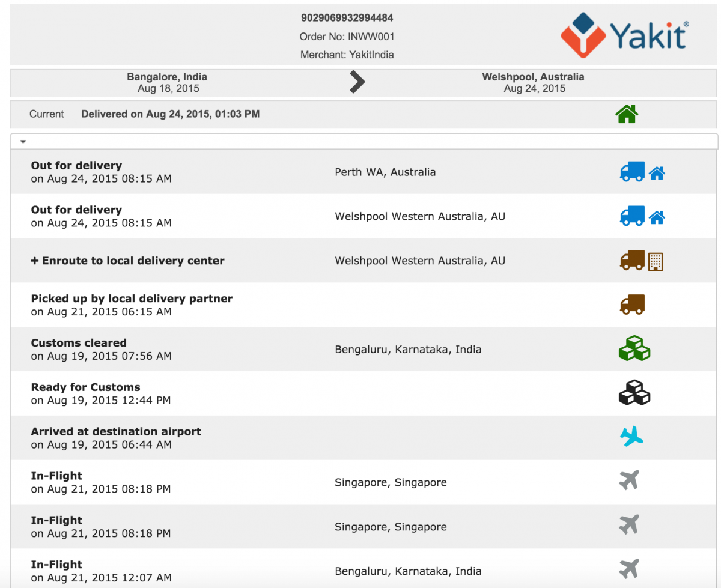Viewport: 721px width, 588px height.
Task: Click the cyan airplane arrived icon
Action: (x=631, y=436)
